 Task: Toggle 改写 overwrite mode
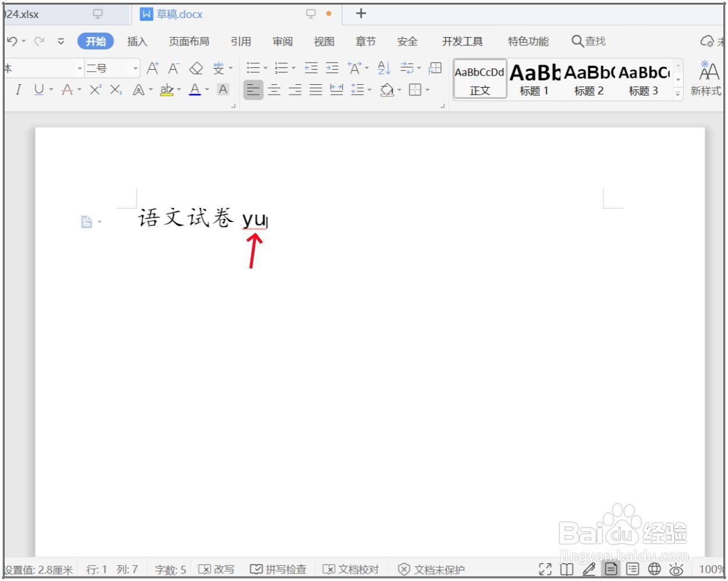[x=217, y=569]
